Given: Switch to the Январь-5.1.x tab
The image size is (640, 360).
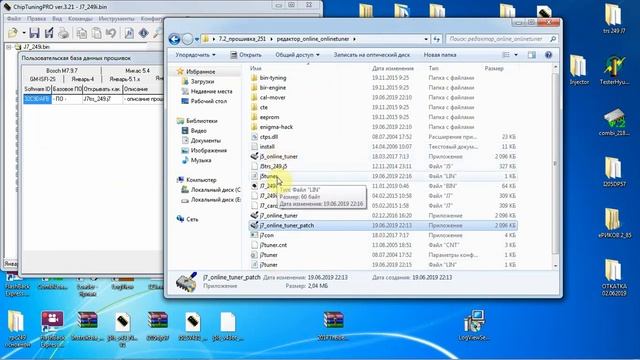Looking at the screenshot, I should [x=125, y=79].
